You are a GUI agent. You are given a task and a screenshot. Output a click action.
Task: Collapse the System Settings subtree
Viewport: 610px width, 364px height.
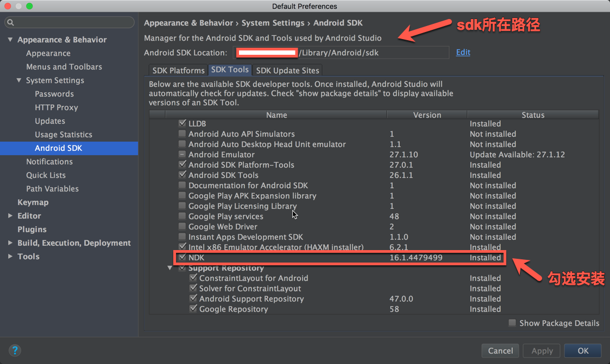coord(18,80)
